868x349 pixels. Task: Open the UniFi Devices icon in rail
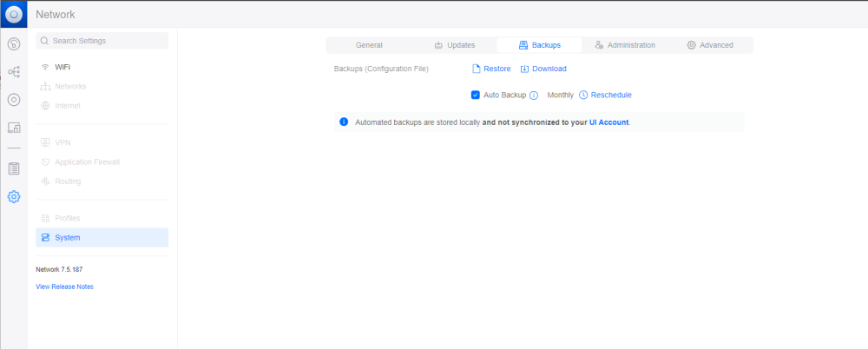[14, 100]
